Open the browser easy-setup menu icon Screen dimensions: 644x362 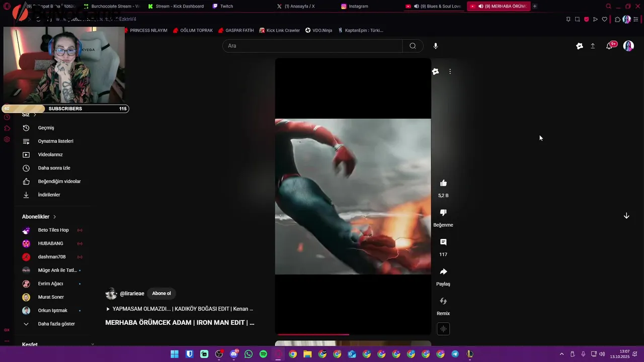[x=636, y=20]
